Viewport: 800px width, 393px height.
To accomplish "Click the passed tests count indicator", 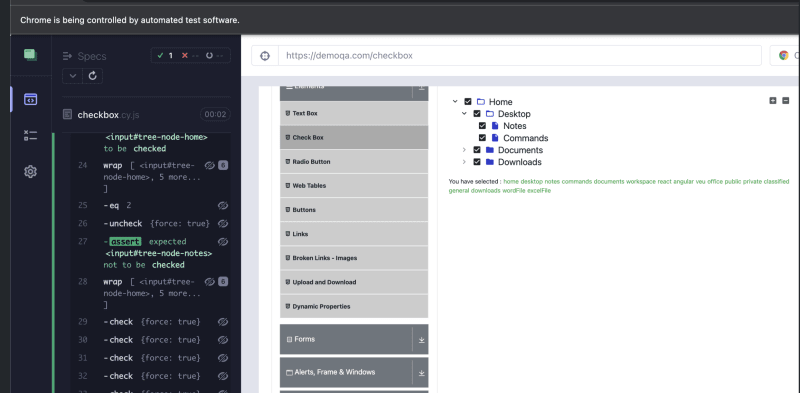I will click(x=165, y=56).
